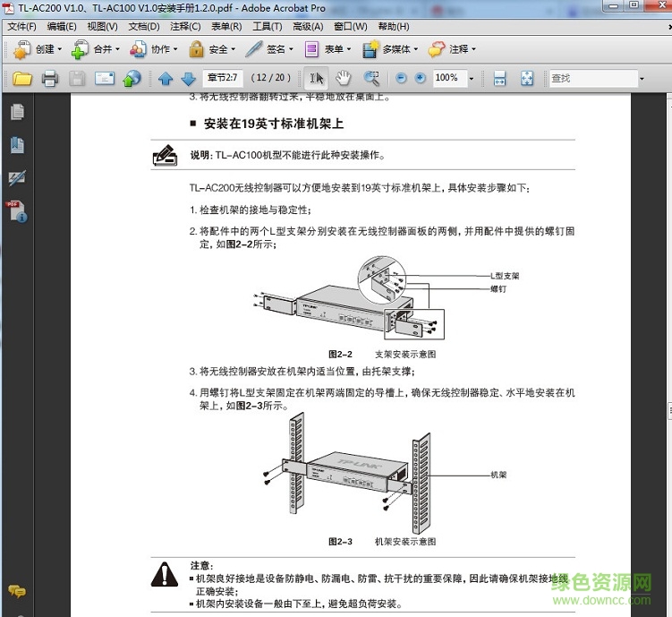
Task: Expand the 协作 dropdown arrow
Action: (175, 49)
